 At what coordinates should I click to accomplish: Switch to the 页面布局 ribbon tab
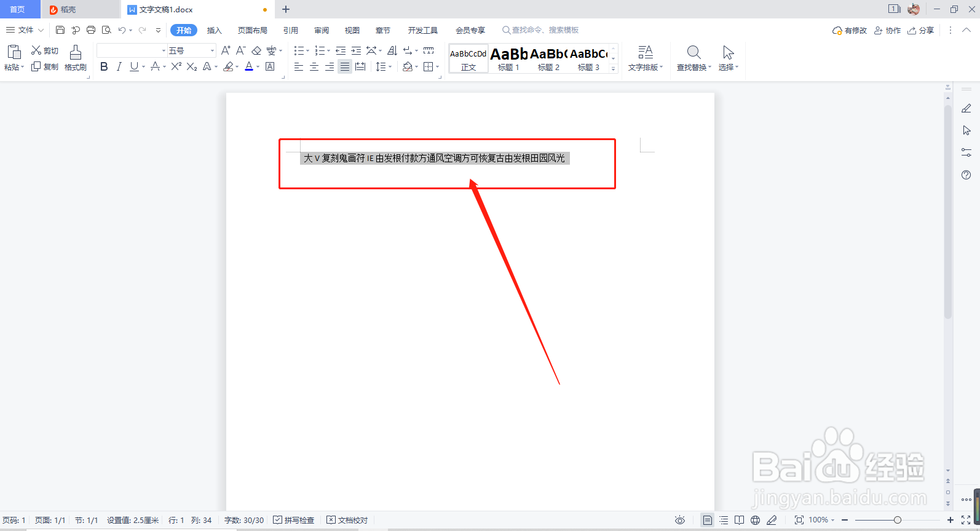pyautogui.click(x=253, y=30)
